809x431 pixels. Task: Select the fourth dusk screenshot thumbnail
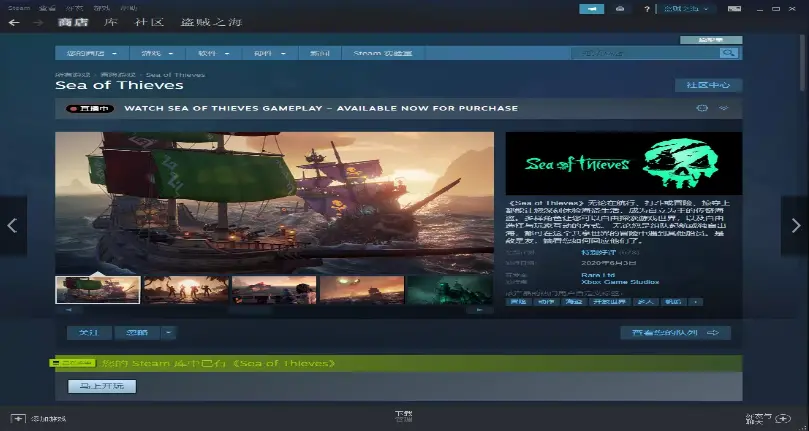(x=362, y=290)
